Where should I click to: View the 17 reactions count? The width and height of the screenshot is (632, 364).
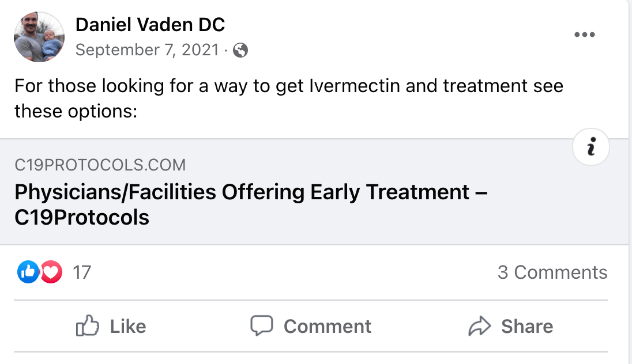click(82, 272)
